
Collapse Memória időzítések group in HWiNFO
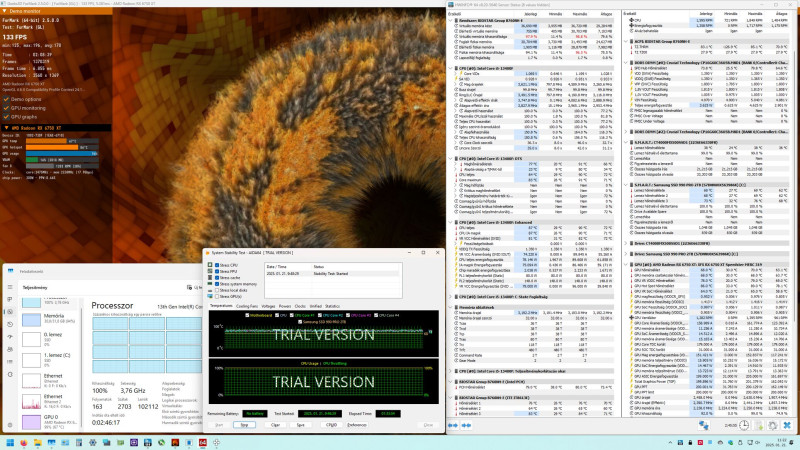click(x=451, y=307)
